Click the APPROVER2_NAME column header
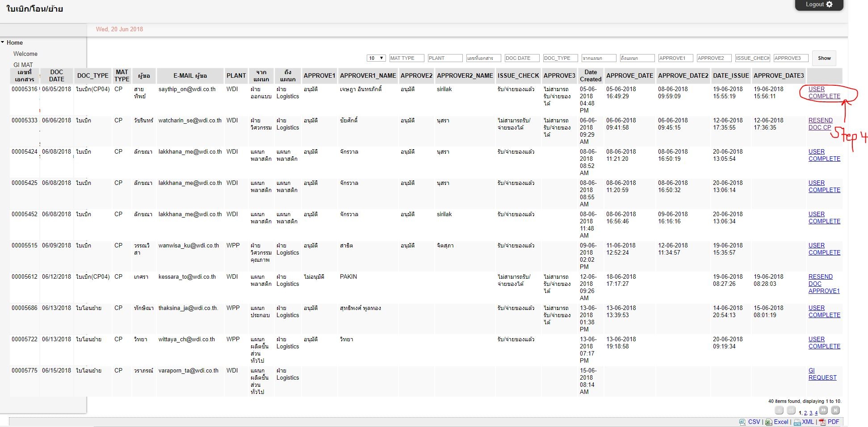Viewport: 868px width, 427px height. [465, 75]
